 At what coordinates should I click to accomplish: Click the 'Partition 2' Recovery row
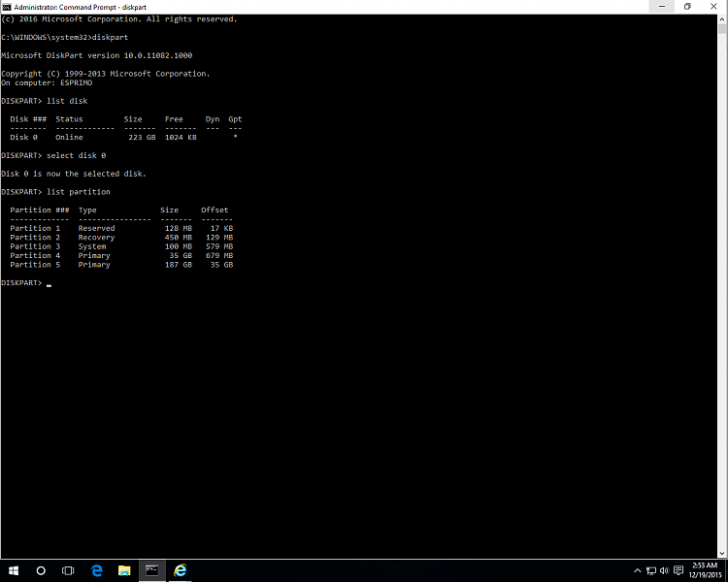[121, 237]
